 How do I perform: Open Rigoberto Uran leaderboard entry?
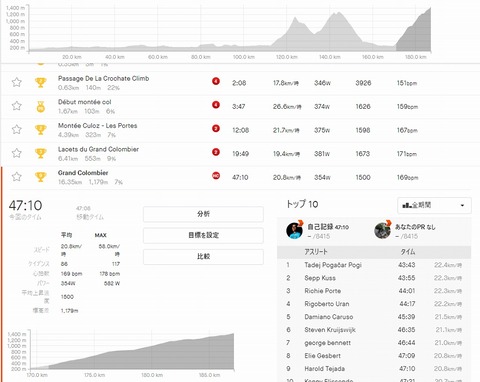coord(327,304)
